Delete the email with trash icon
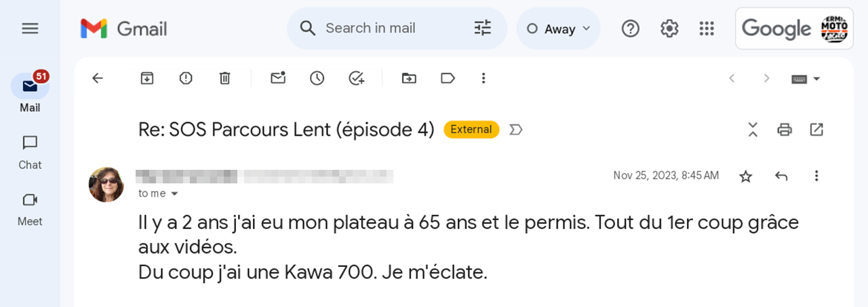Viewport: 868px width, 307px height. point(225,78)
